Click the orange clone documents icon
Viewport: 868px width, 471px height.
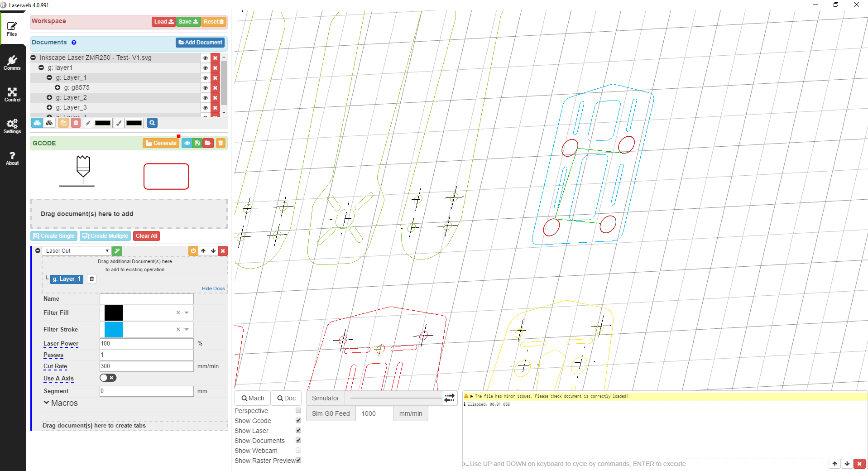pos(63,123)
